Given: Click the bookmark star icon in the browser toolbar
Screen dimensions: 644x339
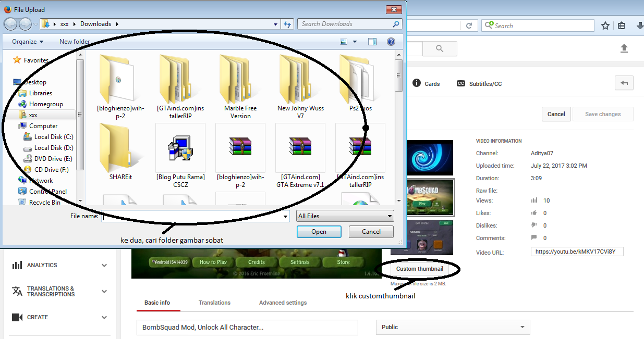Looking at the screenshot, I should click(604, 25).
